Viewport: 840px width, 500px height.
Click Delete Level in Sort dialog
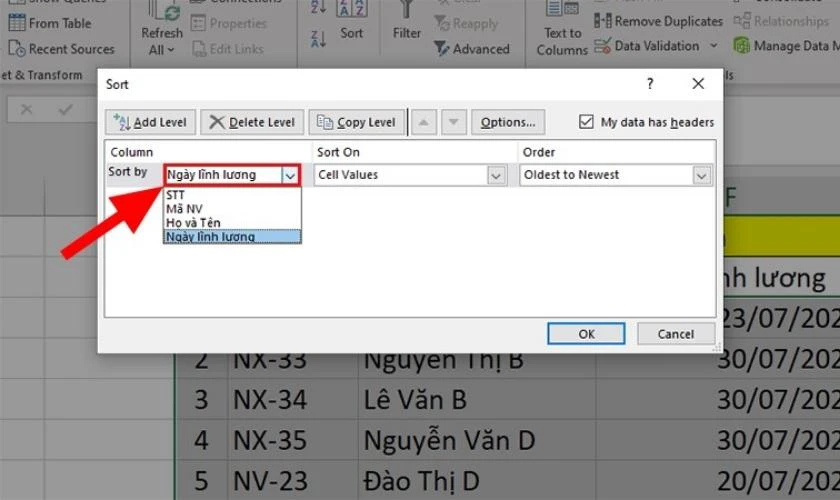[x=252, y=122]
